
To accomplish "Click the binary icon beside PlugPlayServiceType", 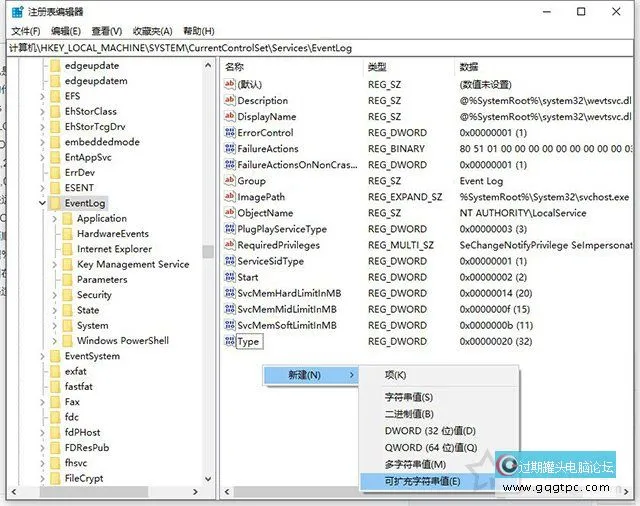I will click(230, 229).
